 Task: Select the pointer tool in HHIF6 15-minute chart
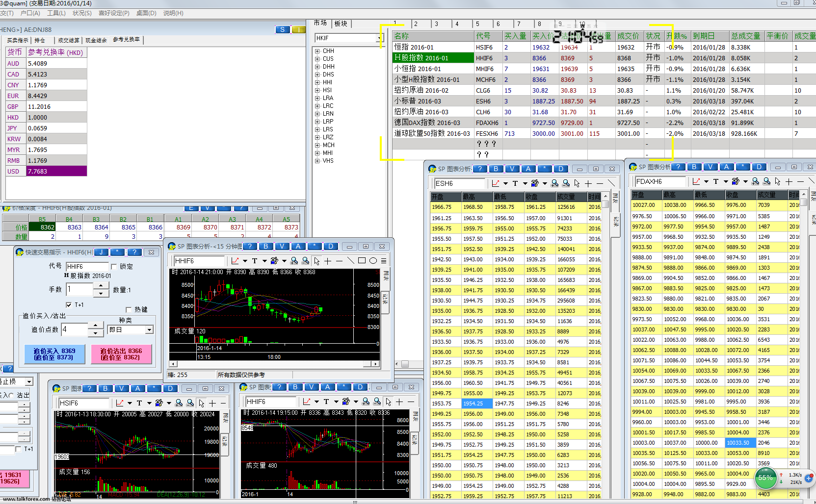pyautogui.click(x=317, y=261)
